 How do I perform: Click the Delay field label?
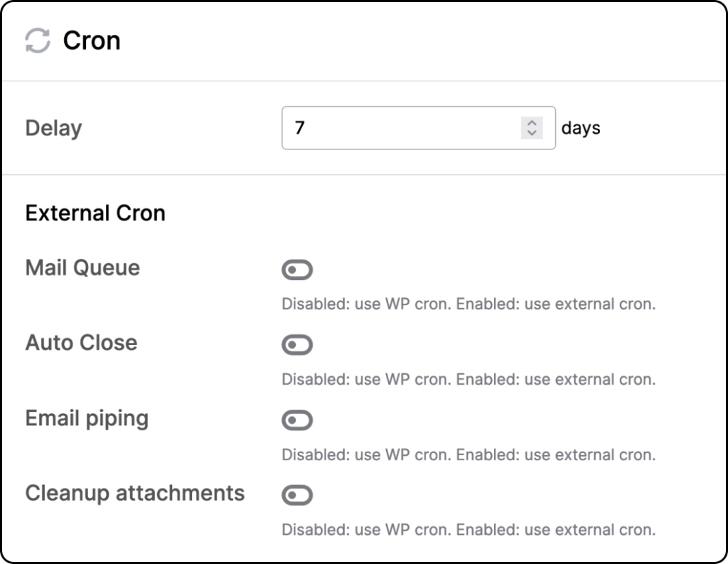click(x=53, y=128)
